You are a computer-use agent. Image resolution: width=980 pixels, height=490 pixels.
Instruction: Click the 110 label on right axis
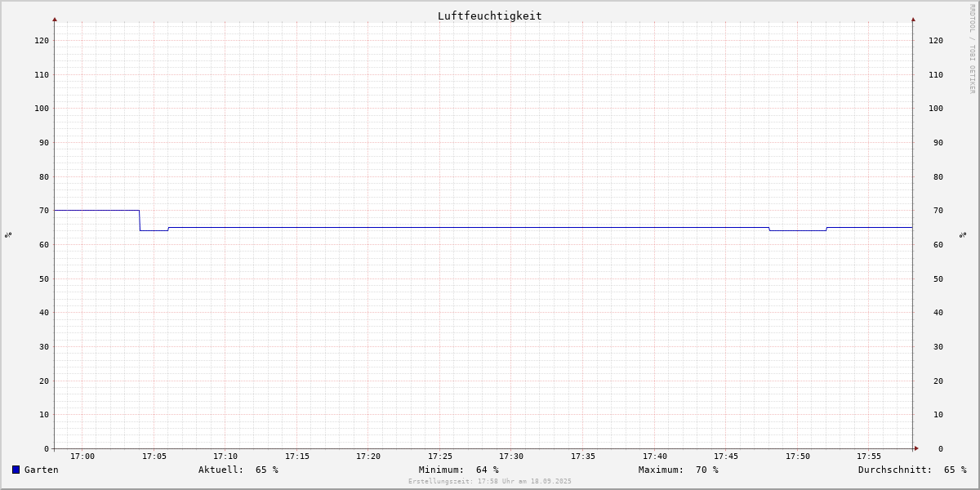(936, 75)
